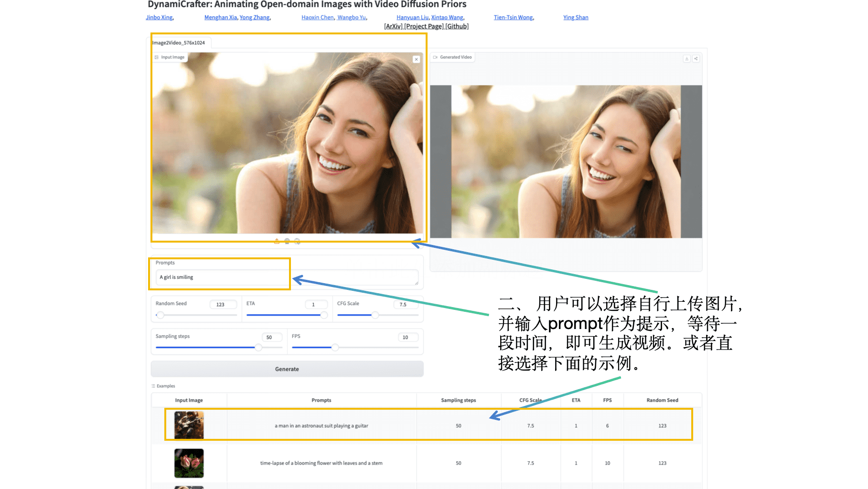
Task: Click the webcam icon below the input image
Action: [x=287, y=241]
